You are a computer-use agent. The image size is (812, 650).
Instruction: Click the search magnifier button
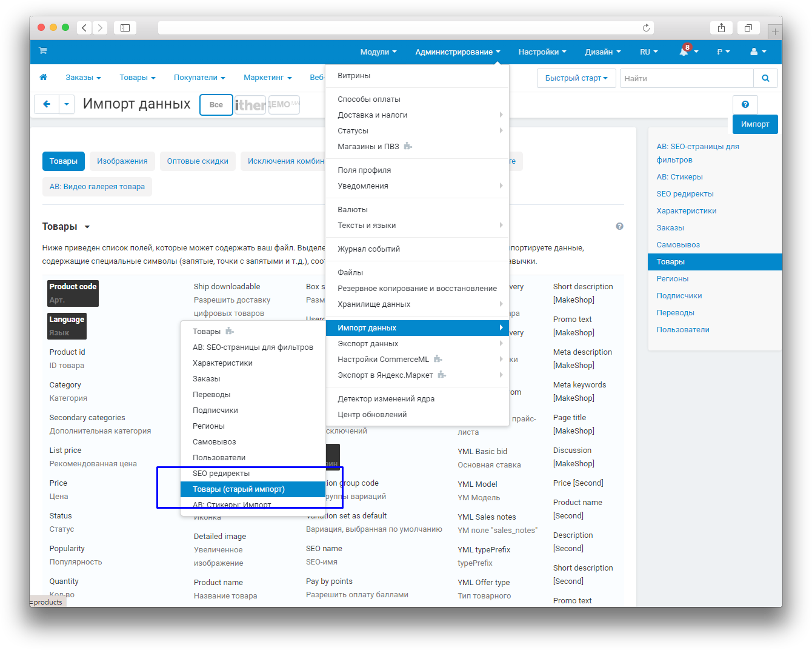[x=765, y=78]
